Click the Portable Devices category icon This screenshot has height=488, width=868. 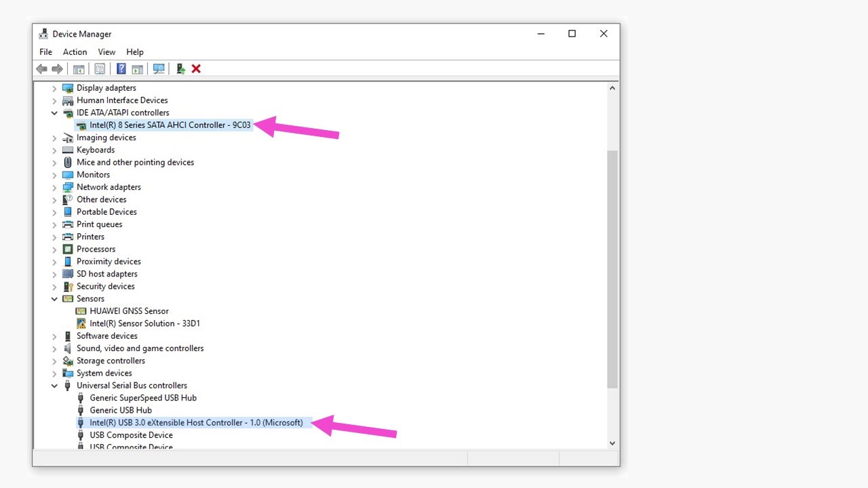coord(68,211)
